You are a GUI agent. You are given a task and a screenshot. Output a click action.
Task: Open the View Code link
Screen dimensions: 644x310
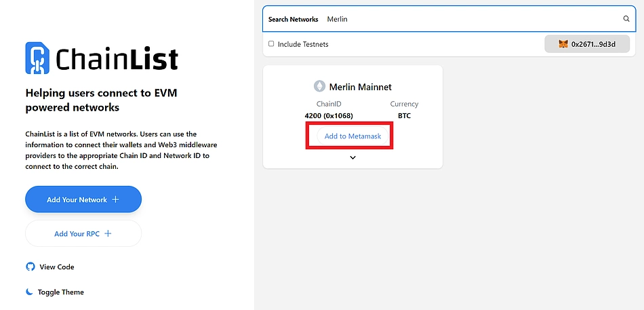coord(57,267)
